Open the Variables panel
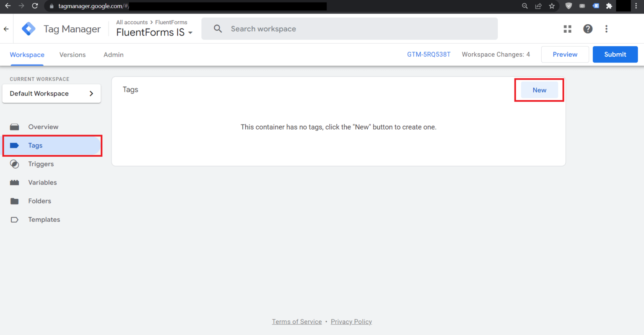644x335 pixels. click(x=42, y=182)
